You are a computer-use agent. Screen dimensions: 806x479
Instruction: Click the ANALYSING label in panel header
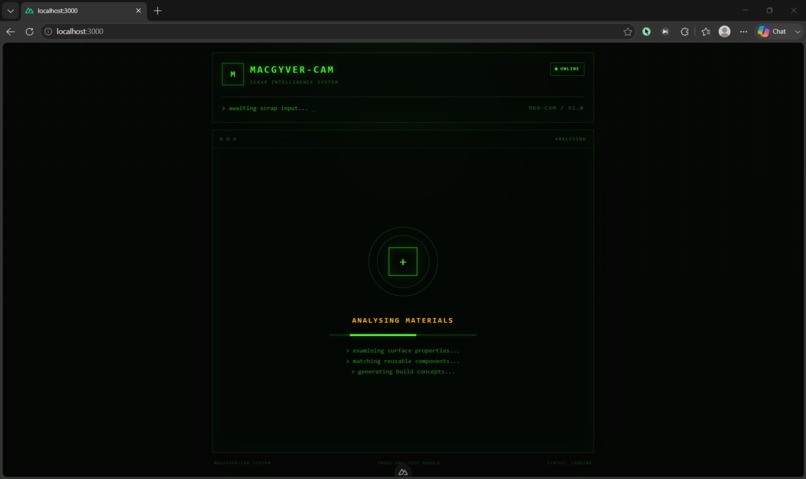(x=570, y=139)
